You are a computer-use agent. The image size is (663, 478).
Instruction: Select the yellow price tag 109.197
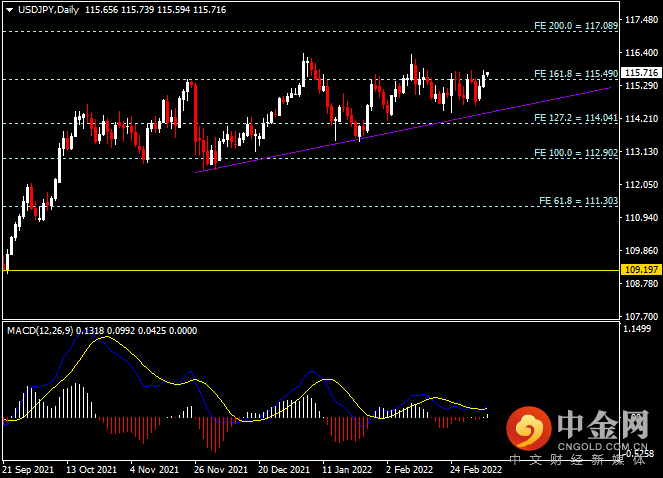(641, 269)
